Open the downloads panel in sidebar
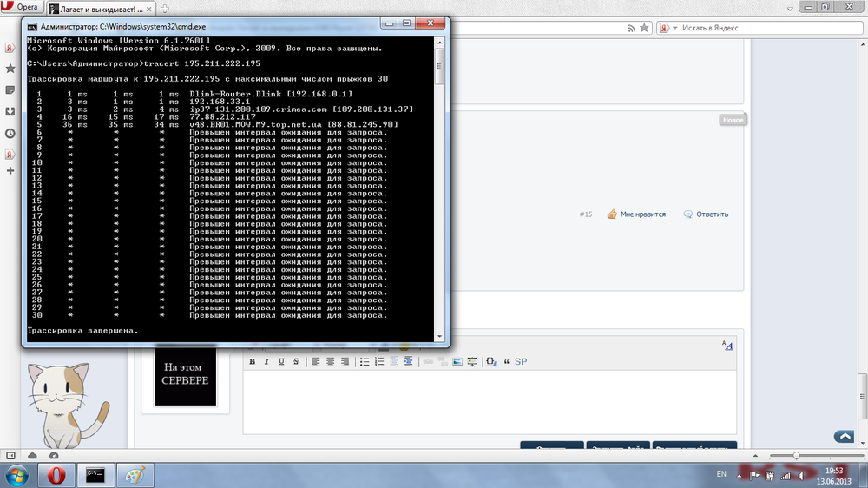This screenshot has width=868, height=488. click(x=10, y=111)
